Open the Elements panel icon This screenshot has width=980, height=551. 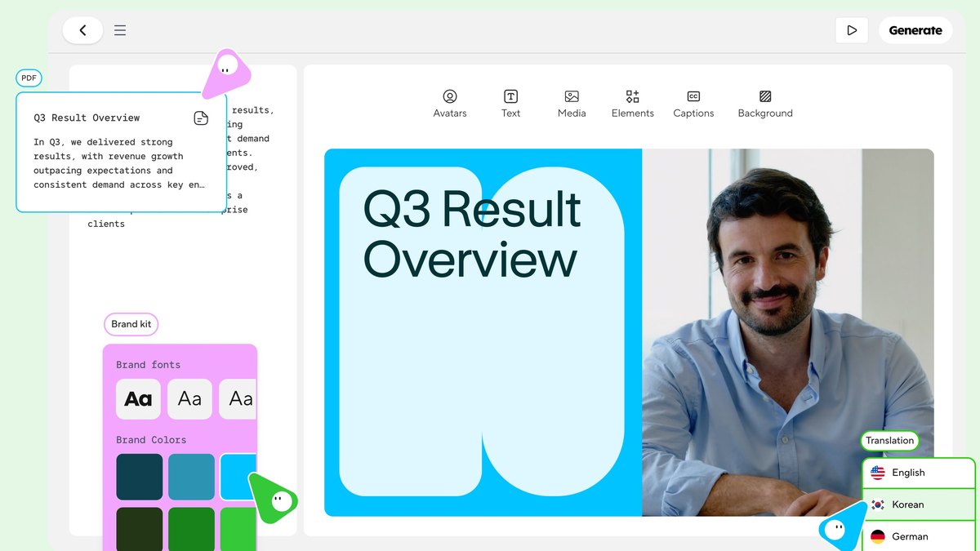(x=632, y=96)
